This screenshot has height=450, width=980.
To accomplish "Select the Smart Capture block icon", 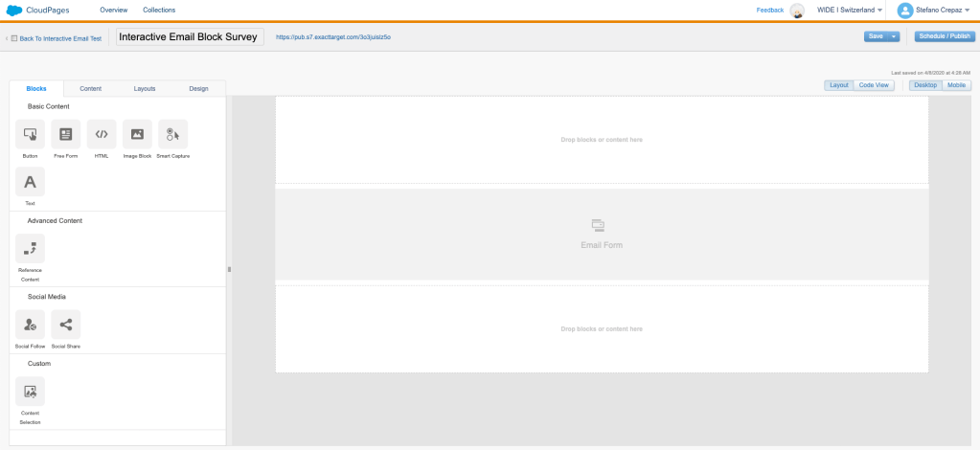I will [172, 134].
